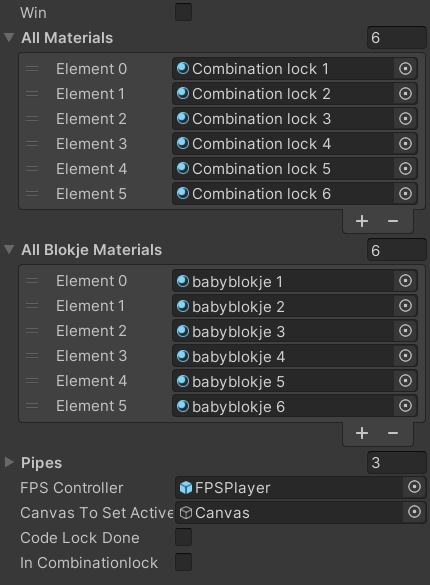Collapse the All Materials list
The width and height of the screenshot is (430, 585).
[9, 37]
